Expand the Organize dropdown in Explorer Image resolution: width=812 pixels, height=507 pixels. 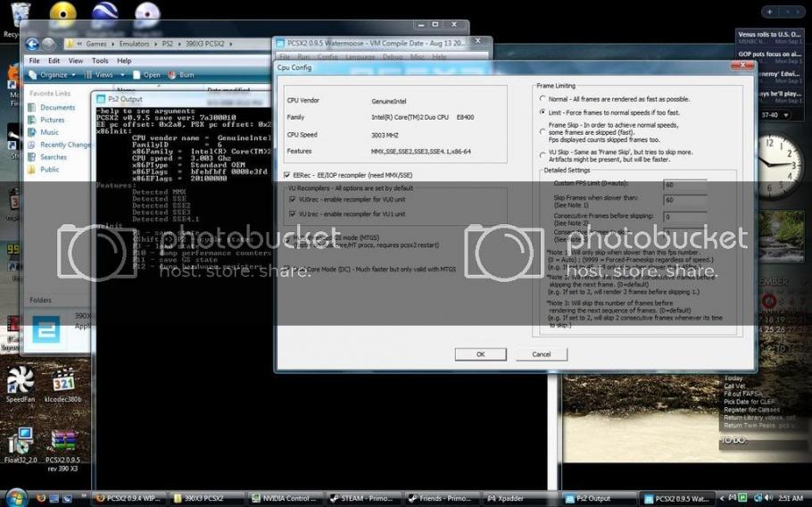pyautogui.click(x=52, y=75)
